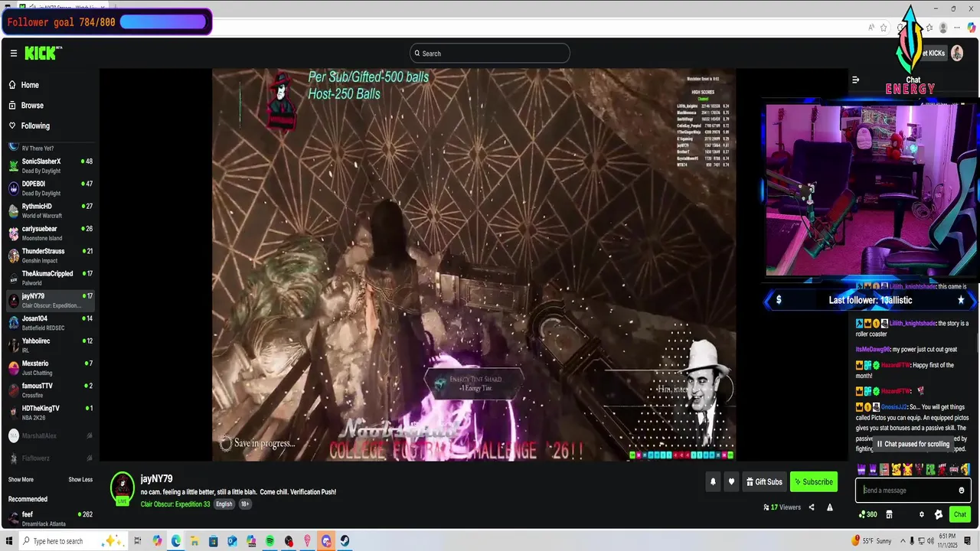Toggle the heart follow button
The width and height of the screenshot is (980, 551).
point(731,482)
